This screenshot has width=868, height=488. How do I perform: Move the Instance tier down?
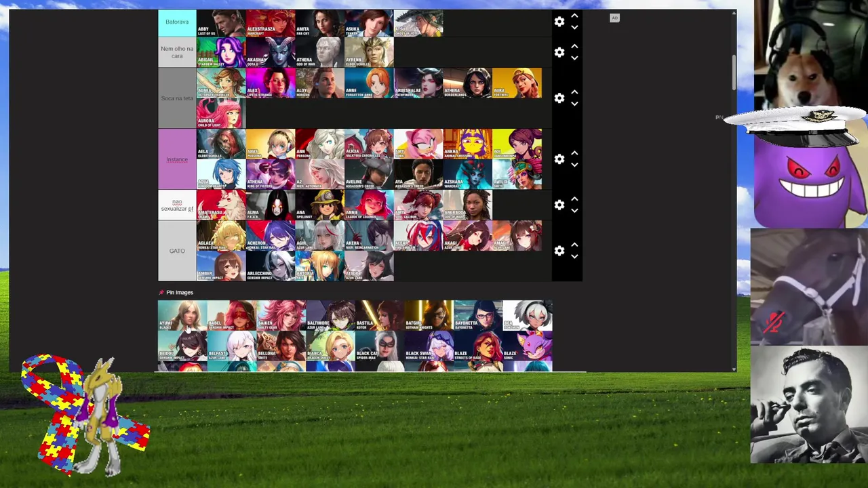pos(574,165)
